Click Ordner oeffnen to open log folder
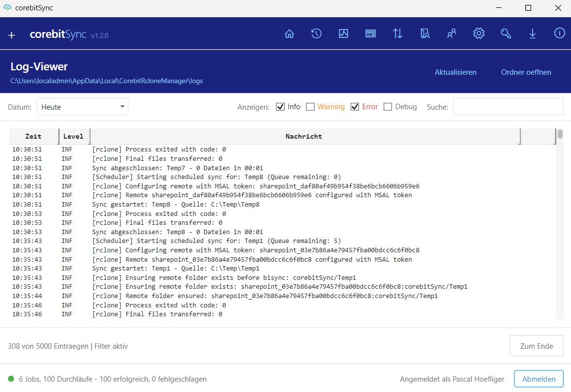Screen dimensions: 571x392 point(526,72)
